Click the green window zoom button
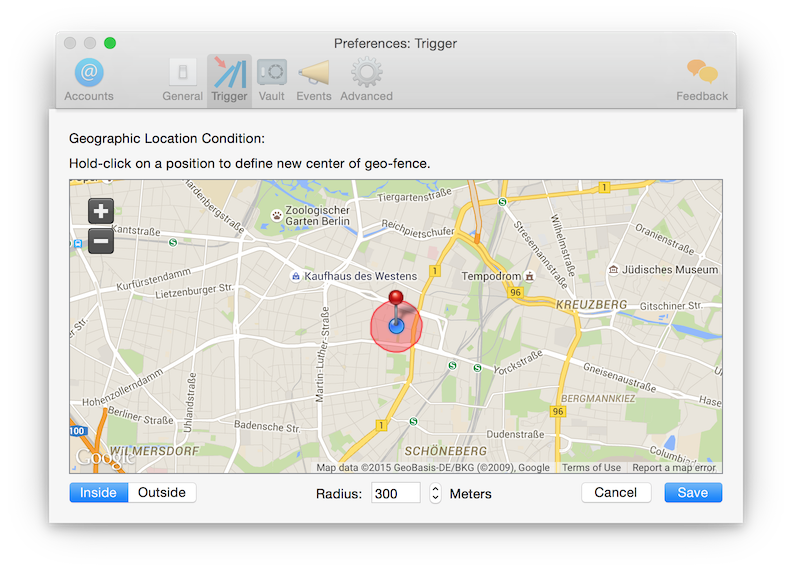This screenshot has width=792, height=571. (x=110, y=43)
